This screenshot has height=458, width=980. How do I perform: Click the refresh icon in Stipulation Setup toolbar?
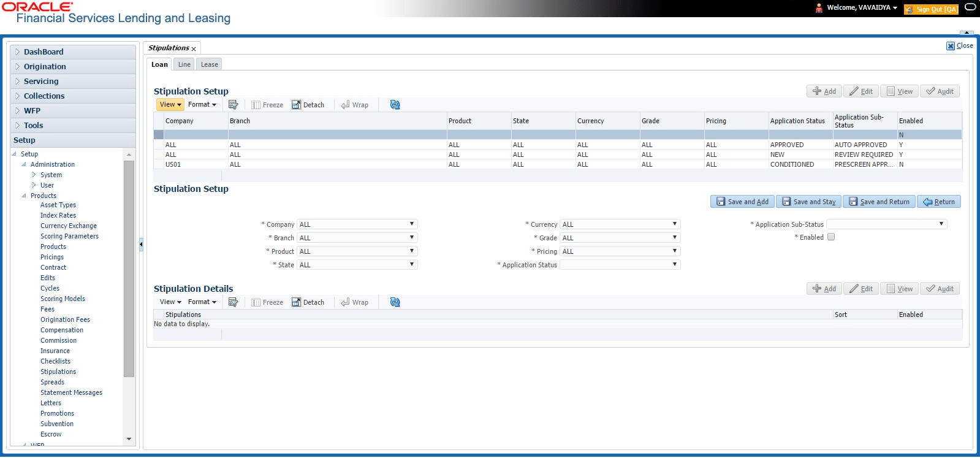[x=395, y=105]
